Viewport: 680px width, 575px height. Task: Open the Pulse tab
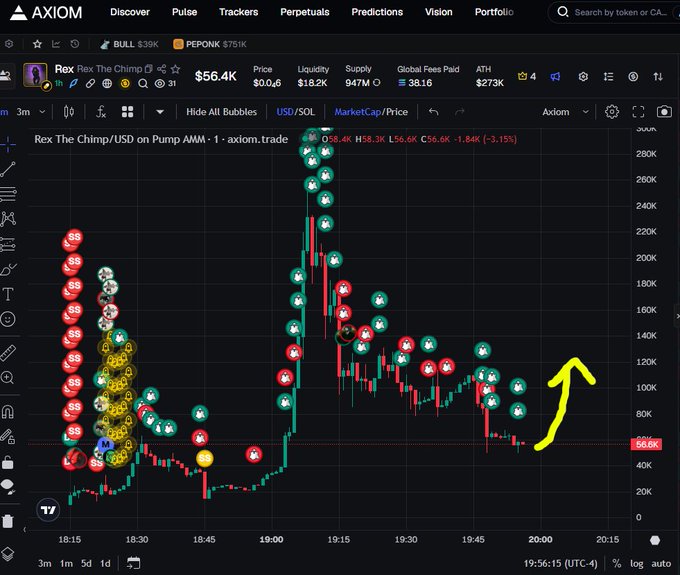click(184, 12)
